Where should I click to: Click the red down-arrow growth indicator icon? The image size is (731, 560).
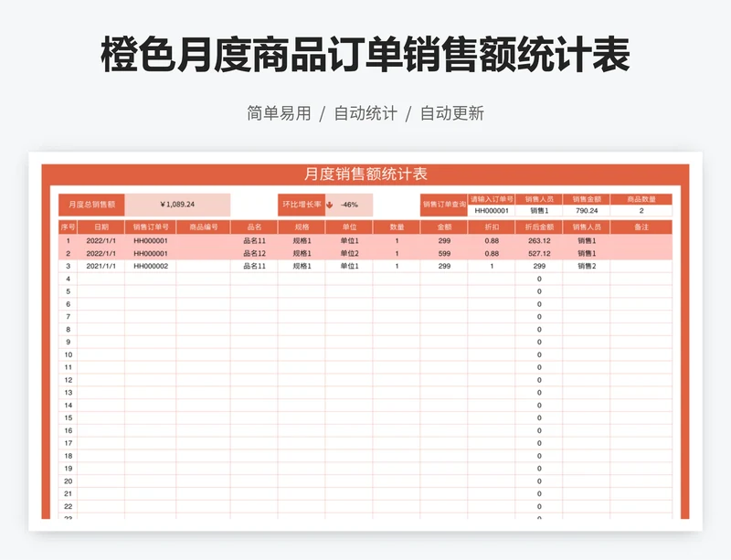[330, 205]
